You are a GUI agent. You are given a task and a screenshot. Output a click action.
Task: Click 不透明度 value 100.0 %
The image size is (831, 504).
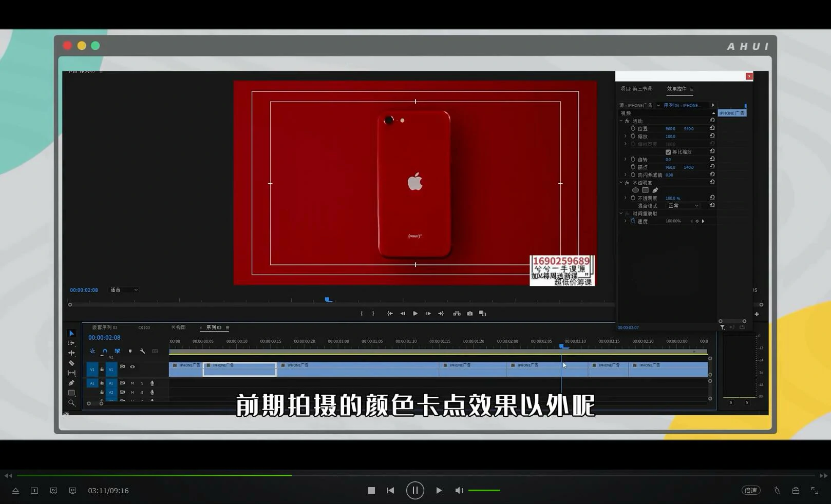673,198
